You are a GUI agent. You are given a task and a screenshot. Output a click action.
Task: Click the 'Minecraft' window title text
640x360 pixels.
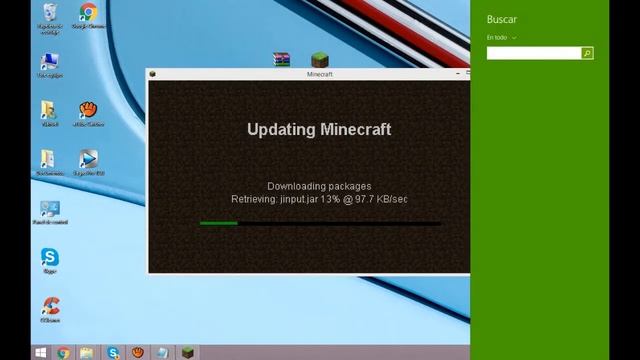(320, 74)
